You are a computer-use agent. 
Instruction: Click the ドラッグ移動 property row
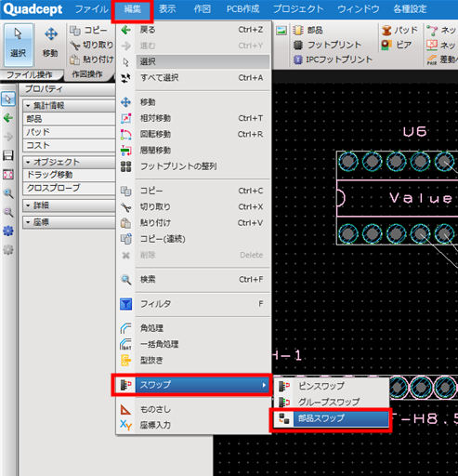pyautogui.click(x=69, y=175)
